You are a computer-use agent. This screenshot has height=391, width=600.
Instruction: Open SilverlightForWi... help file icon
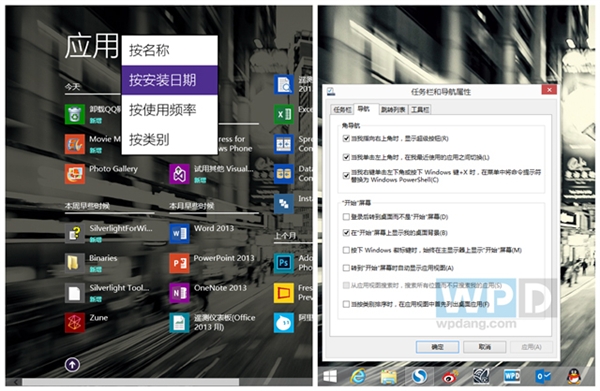75,234
